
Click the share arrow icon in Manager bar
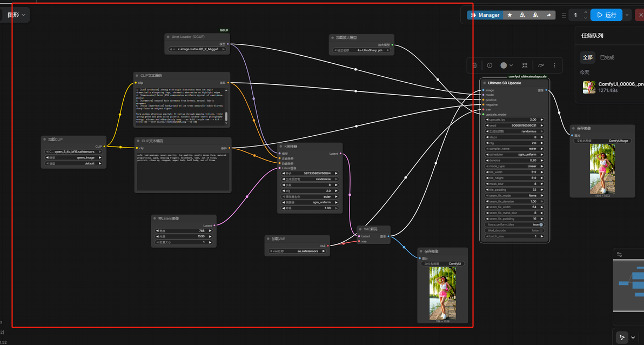coord(549,15)
